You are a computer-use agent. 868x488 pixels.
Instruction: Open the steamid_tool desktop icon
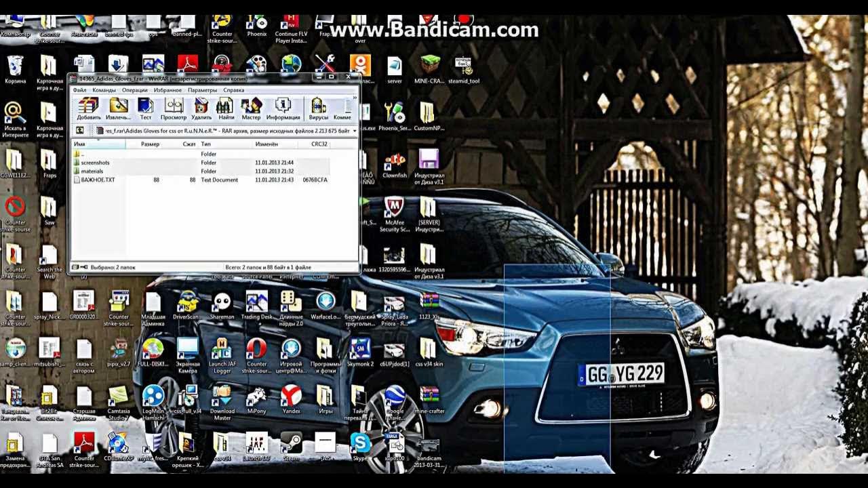pos(464,70)
